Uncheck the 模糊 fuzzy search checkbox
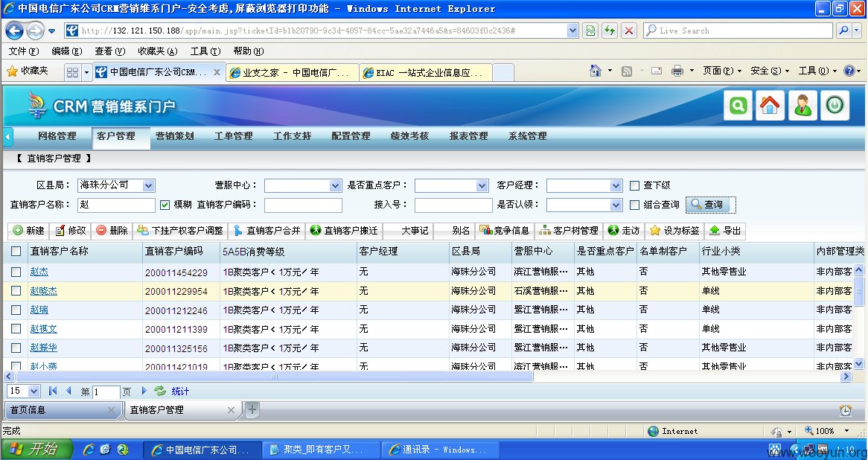868x460 pixels. 165,205
